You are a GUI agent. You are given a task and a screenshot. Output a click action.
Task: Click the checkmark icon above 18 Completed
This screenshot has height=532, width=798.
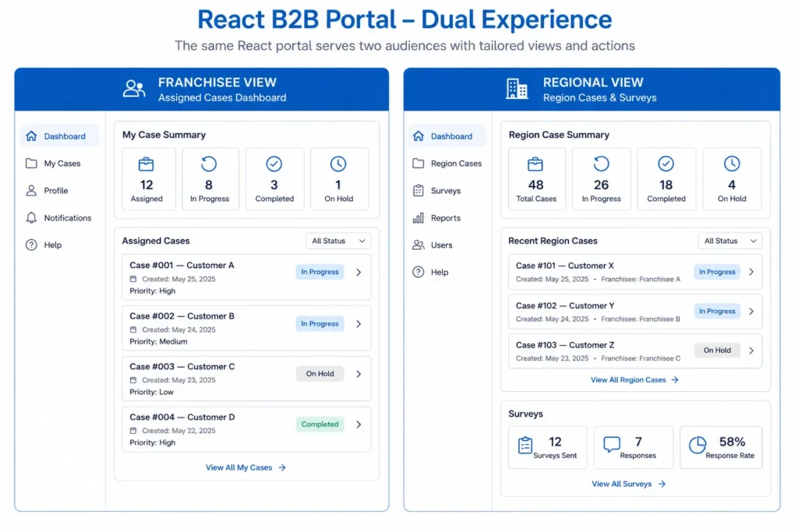(666, 164)
